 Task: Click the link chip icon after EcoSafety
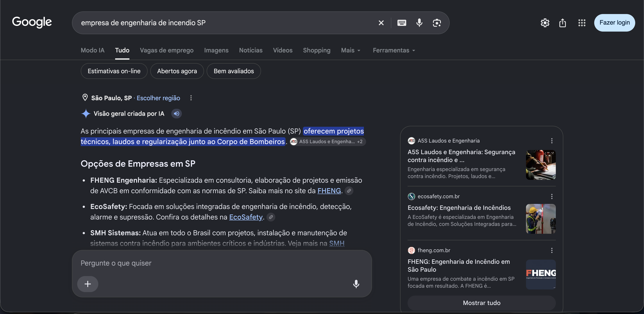[271, 217]
